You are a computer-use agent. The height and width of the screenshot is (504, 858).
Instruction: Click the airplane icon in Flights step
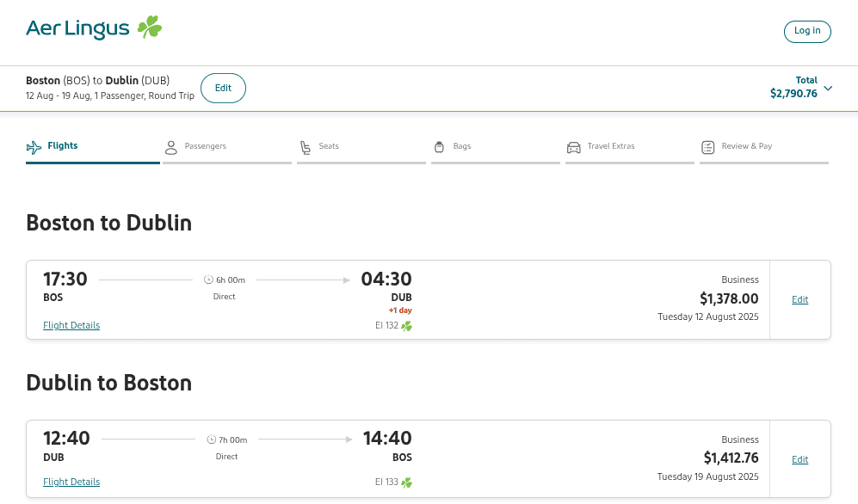pyautogui.click(x=34, y=147)
